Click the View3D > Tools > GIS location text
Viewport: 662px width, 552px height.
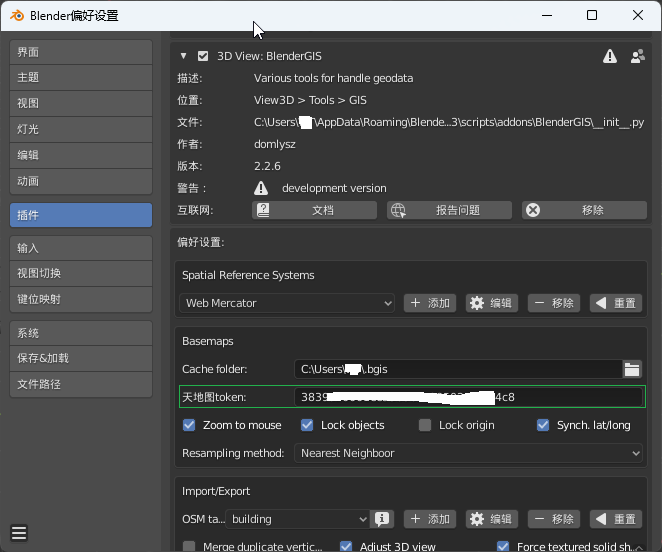310,100
